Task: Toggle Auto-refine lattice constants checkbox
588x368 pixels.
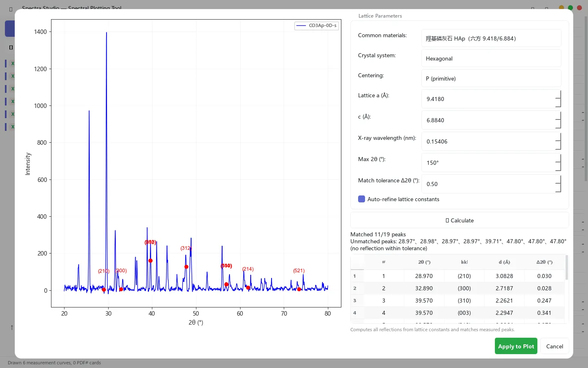Action: (x=361, y=199)
